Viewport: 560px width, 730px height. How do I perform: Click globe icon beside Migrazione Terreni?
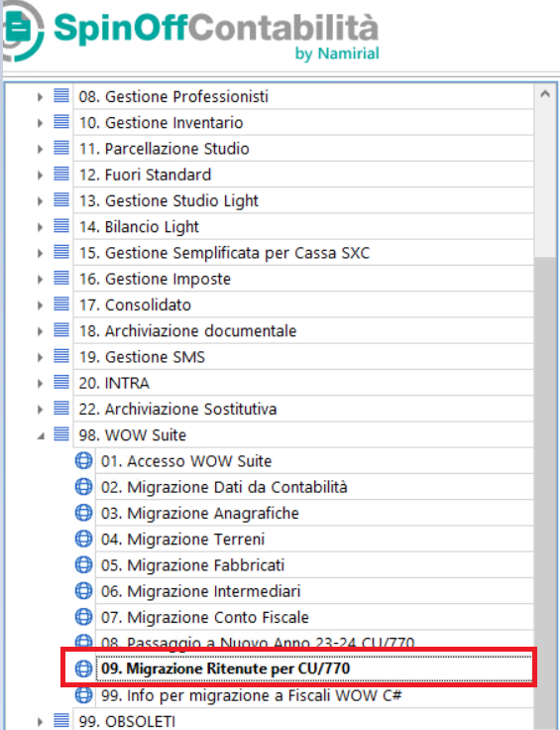tap(83, 540)
